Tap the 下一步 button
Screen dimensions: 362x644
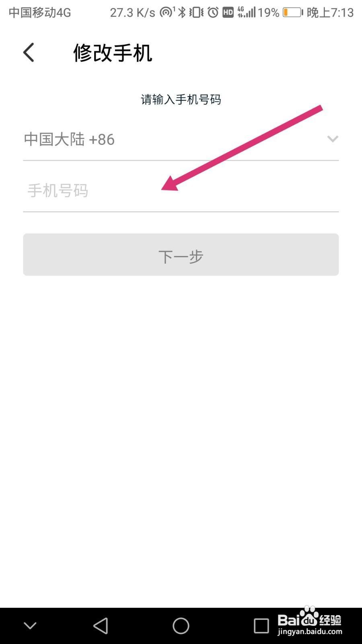(x=181, y=255)
